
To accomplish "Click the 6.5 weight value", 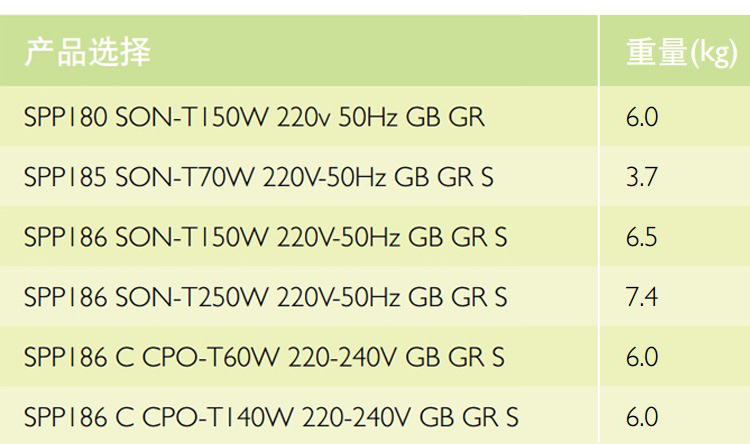I will [x=642, y=237].
